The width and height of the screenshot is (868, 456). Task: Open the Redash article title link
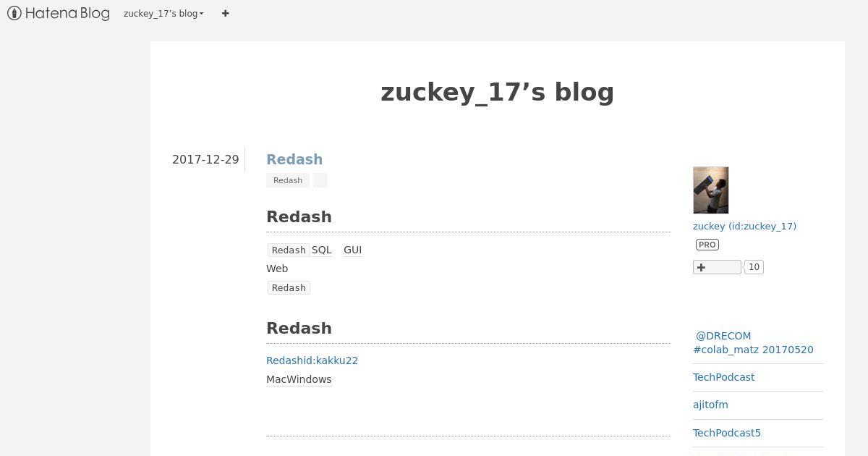pos(294,159)
